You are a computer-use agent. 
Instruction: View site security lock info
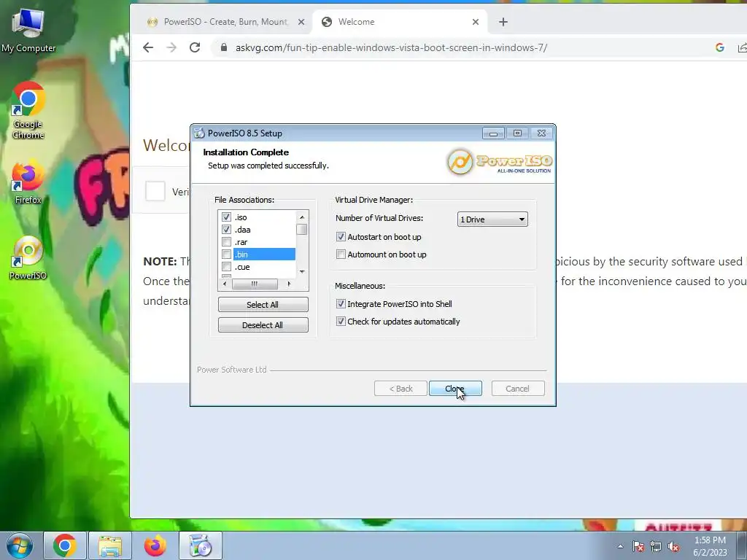(223, 47)
